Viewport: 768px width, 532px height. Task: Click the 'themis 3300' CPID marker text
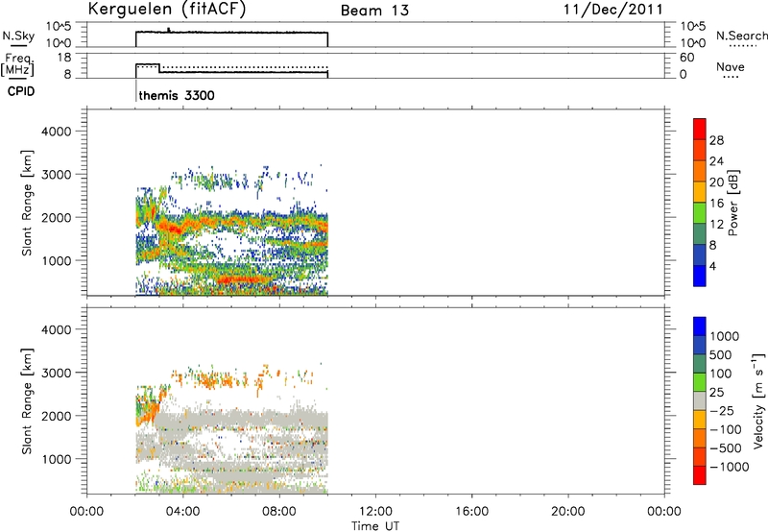(x=177, y=95)
